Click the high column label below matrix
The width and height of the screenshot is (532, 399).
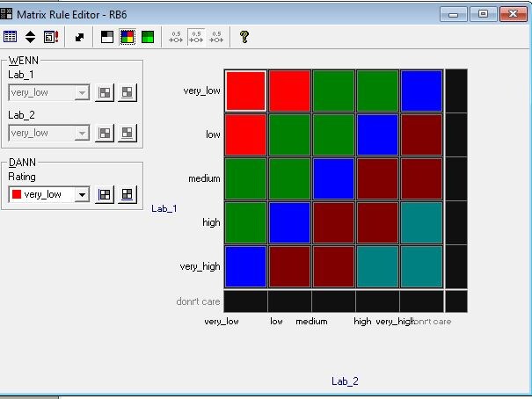362,321
